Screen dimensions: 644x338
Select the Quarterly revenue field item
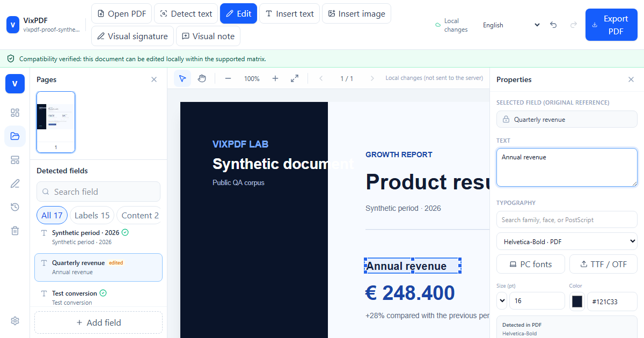click(98, 267)
